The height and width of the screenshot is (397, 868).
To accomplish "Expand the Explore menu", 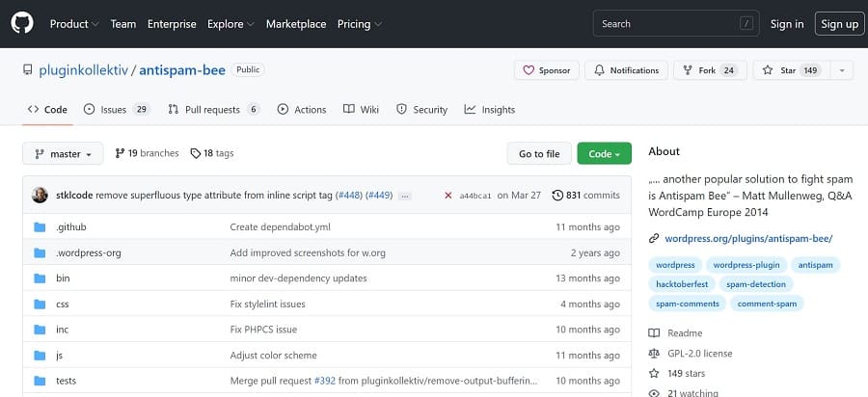I will pyautogui.click(x=231, y=24).
